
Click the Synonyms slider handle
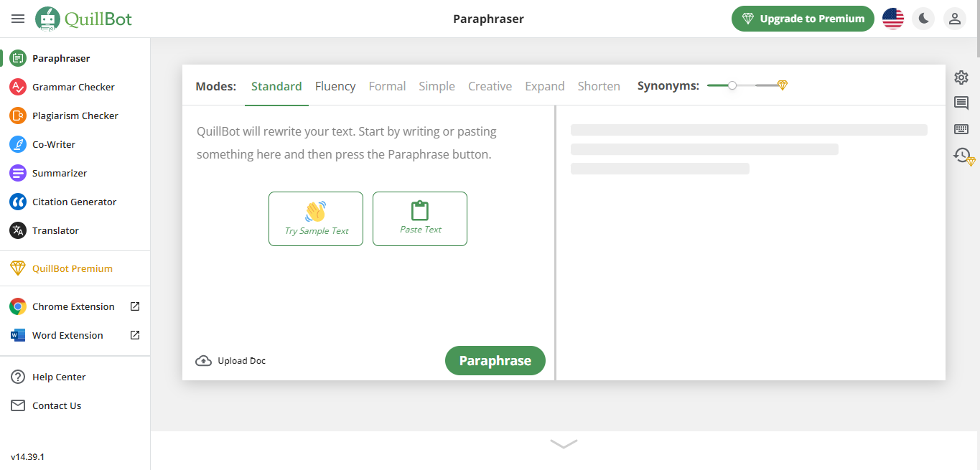732,85
